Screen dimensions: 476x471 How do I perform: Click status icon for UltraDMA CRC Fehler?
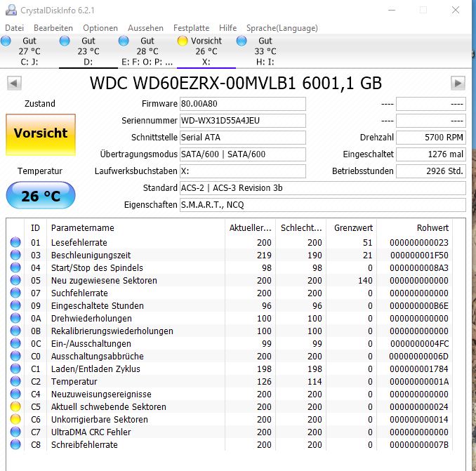(x=15, y=432)
